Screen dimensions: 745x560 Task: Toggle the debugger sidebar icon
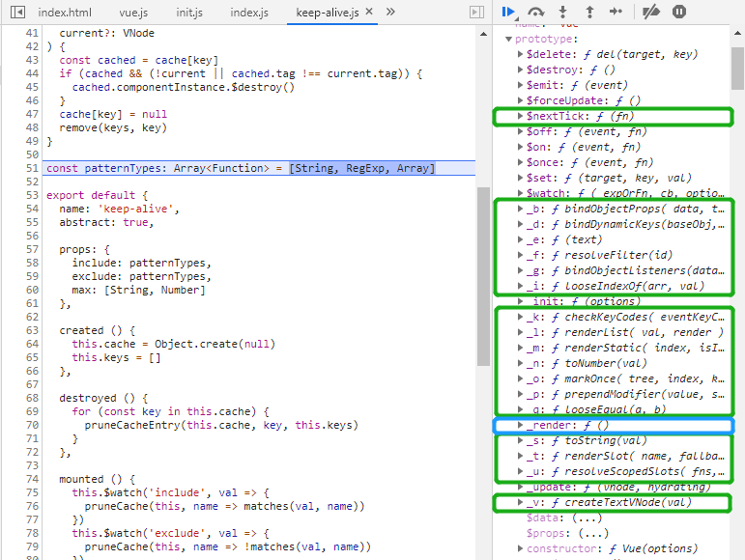pos(476,13)
